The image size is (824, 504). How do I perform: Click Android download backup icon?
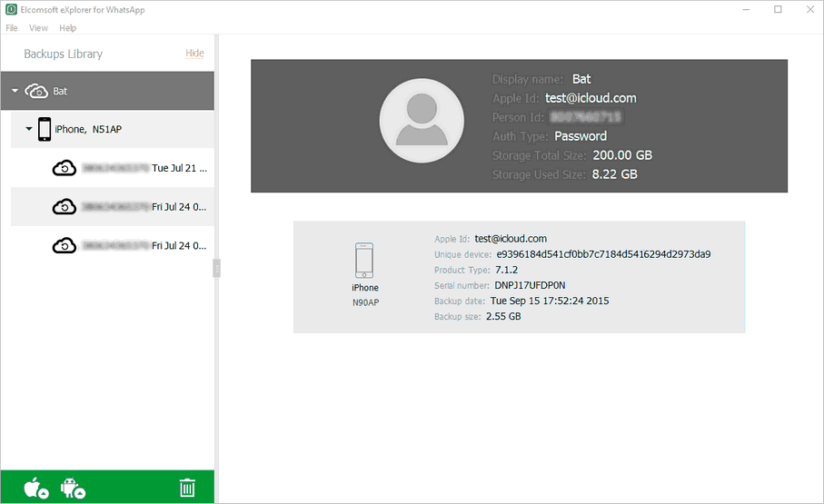click(73, 488)
